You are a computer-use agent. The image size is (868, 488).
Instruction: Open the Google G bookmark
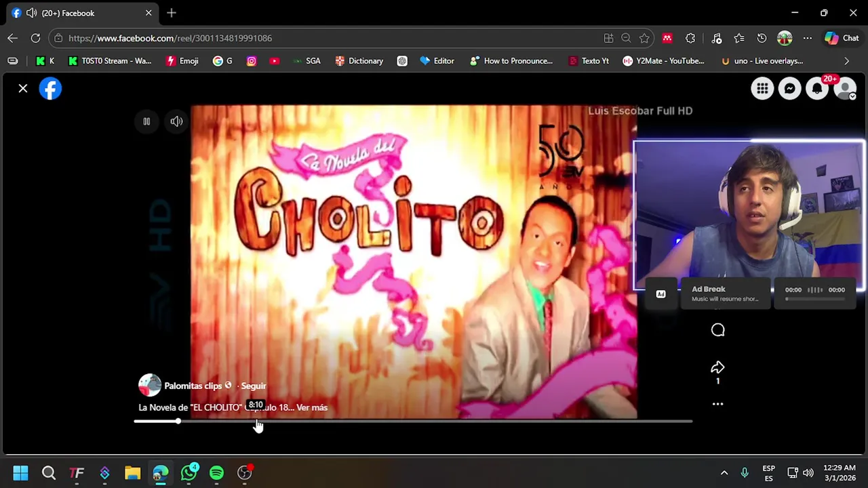222,61
